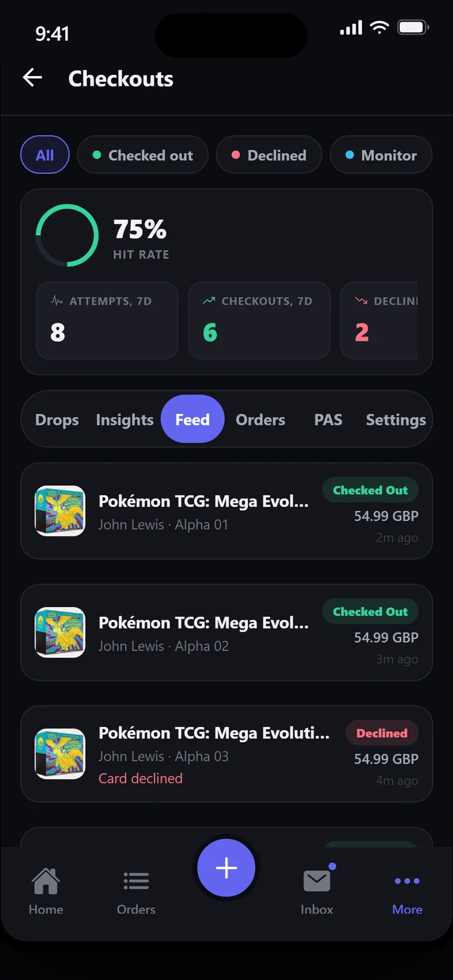
Task: Select the Alpha 01 product thumbnail
Action: (x=60, y=511)
